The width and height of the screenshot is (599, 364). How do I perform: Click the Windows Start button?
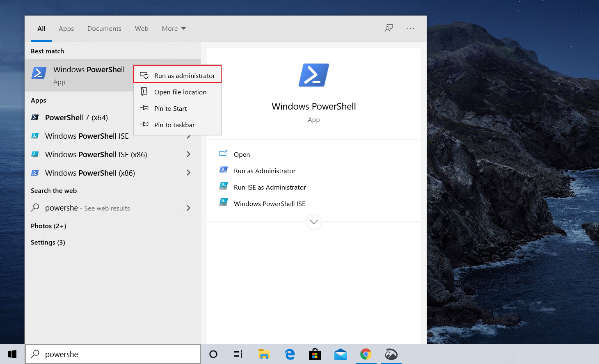click(12, 354)
